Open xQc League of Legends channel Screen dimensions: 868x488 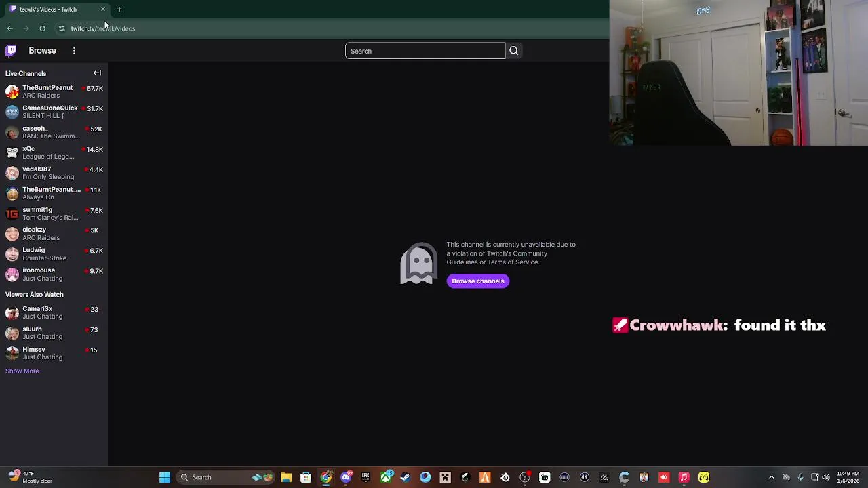[x=54, y=152]
